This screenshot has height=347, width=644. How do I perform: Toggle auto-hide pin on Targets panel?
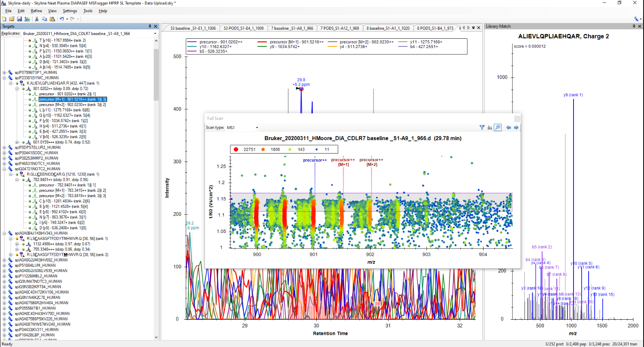click(x=149, y=26)
